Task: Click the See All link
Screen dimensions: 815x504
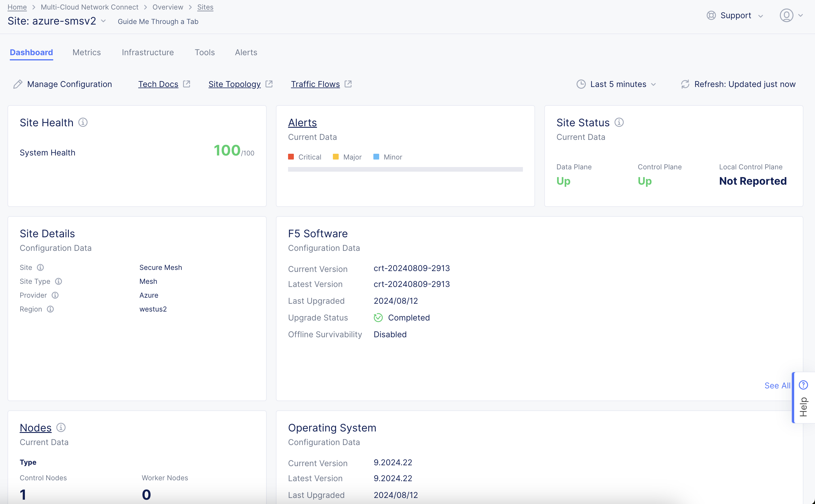Action: (777, 385)
